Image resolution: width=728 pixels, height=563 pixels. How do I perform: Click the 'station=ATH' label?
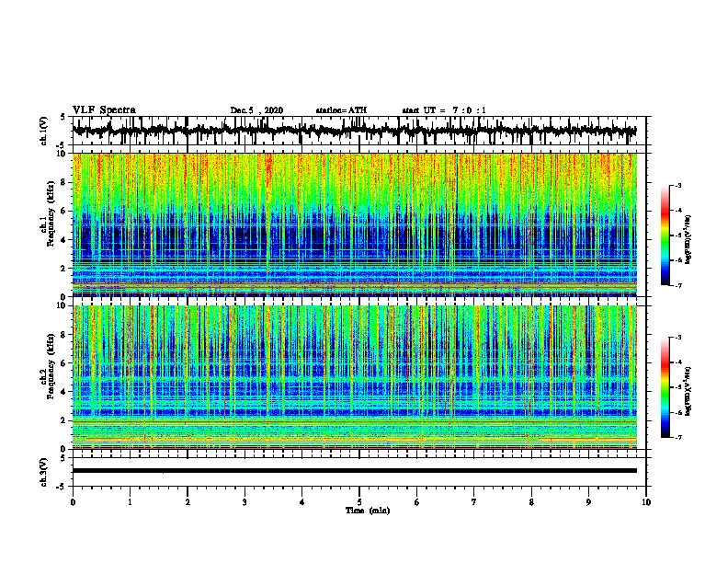coord(341,110)
